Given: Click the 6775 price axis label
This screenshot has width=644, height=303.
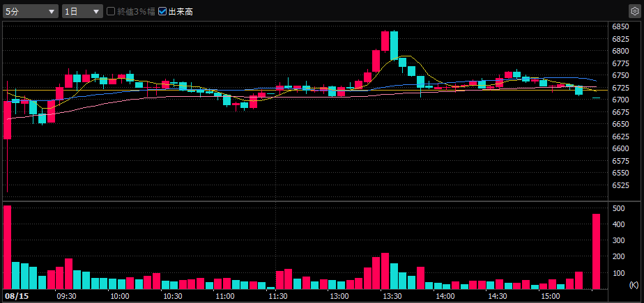Looking at the screenshot, I should 620,63.
